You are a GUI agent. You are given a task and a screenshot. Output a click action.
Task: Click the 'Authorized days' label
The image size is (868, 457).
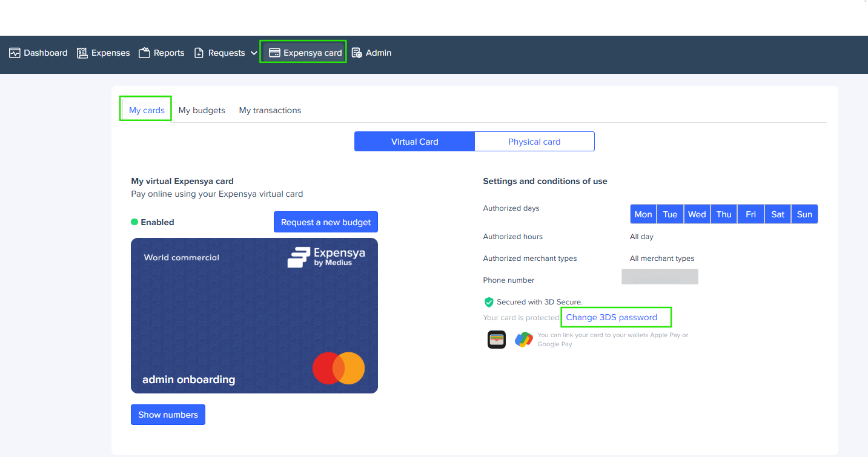click(x=511, y=208)
